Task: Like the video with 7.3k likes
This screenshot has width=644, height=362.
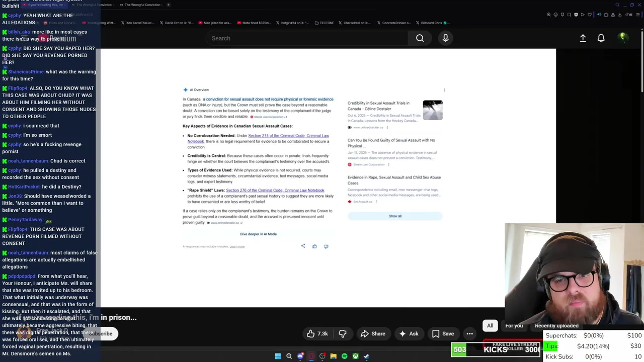Action: pyautogui.click(x=317, y=333)
